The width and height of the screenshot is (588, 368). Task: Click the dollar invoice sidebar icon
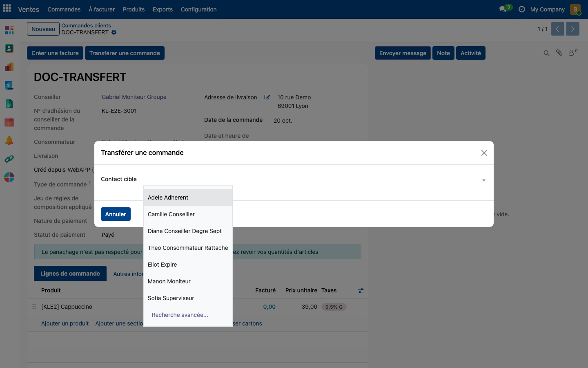tap(9, 85)
